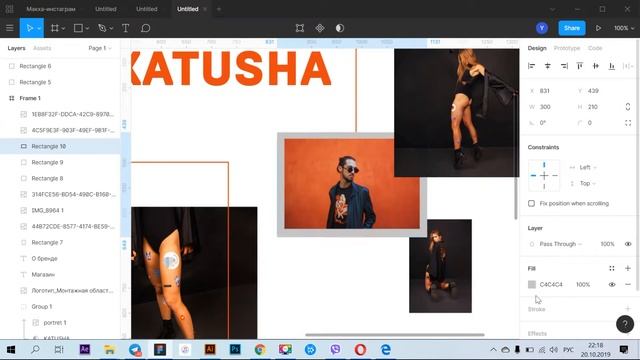Open Illustrator from the Windows taskbar
Screen dimensions: 640x360
tap(210, 349)
